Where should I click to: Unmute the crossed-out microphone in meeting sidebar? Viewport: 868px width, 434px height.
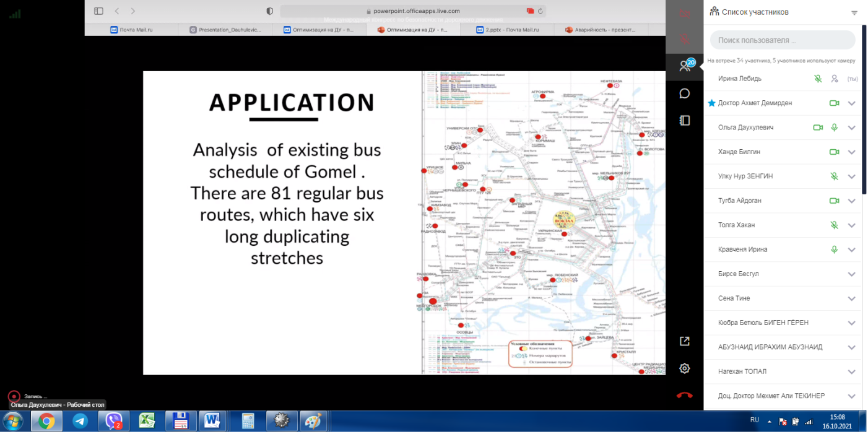click(x=684, y=40)
